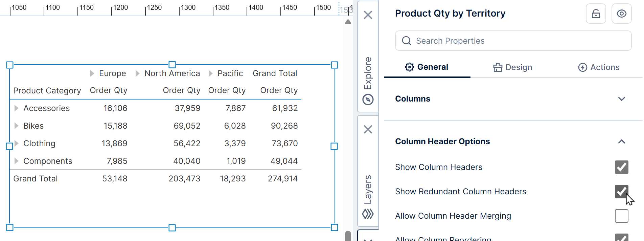
Task: Uncheck Show Column Headers
Action: pos(621,167)
